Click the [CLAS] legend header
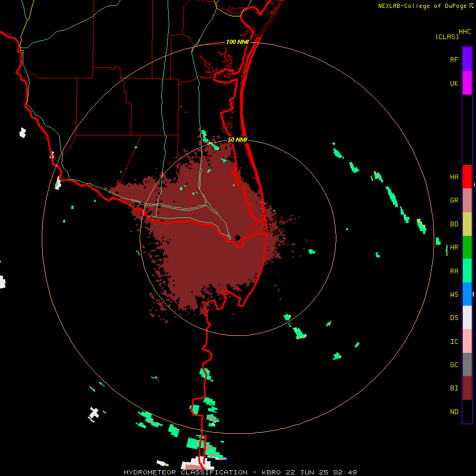This screenshot has height=476, width=476. [447, 37]
